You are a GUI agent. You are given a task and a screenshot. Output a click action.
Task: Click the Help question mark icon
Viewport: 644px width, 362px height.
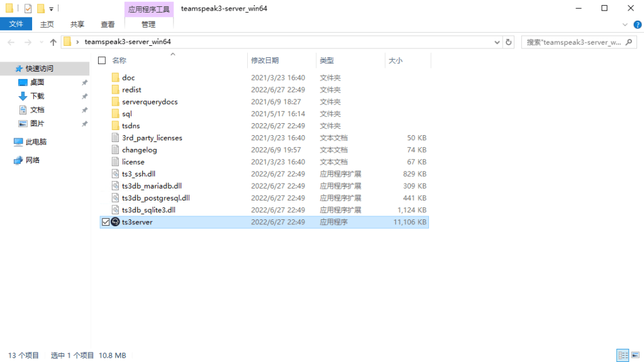click(637, 24)
